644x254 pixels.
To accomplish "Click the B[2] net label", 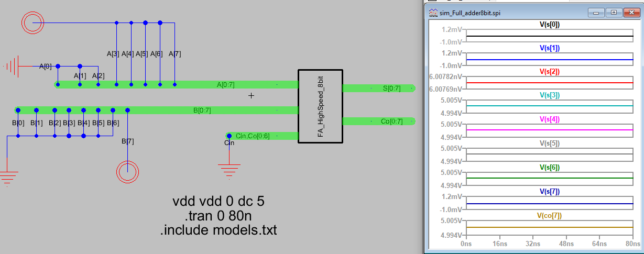I will (x=54, y=123).
